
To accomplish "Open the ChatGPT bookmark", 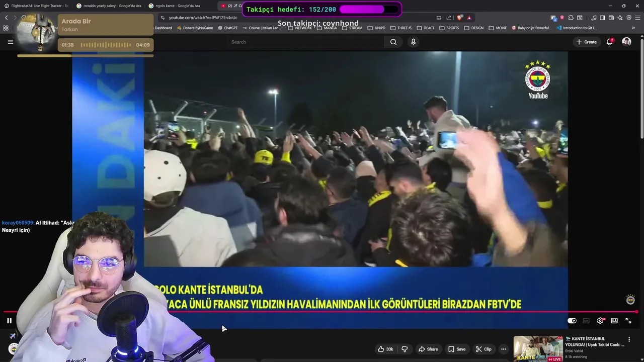I will coord(228,28).
